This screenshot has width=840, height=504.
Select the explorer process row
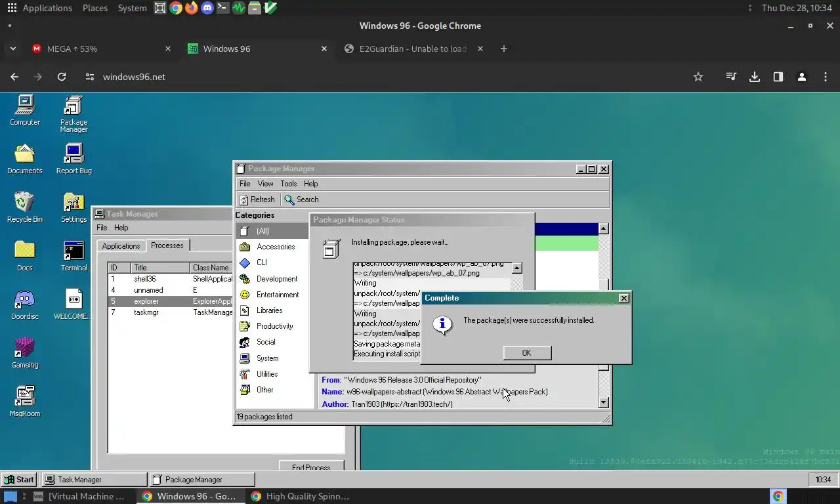pos(171,301)
